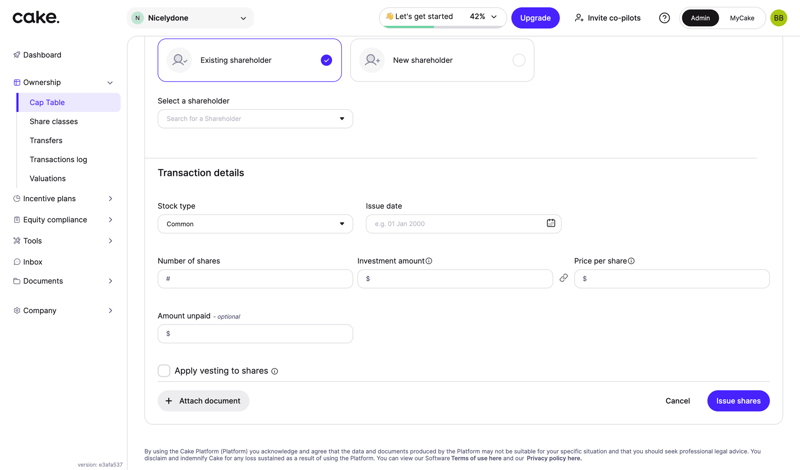Open the Search for a Shareholder dropdown
The height and width of the screenshot is (470, 800).
(x=255, y=119)
